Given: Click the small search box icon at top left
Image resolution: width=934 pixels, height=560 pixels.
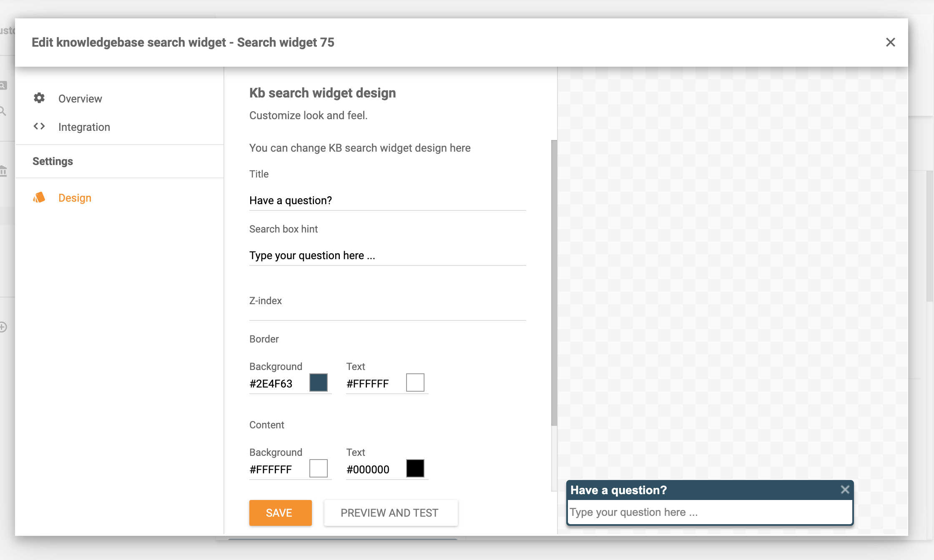Looking at the screenshot, I should (3, 85).
